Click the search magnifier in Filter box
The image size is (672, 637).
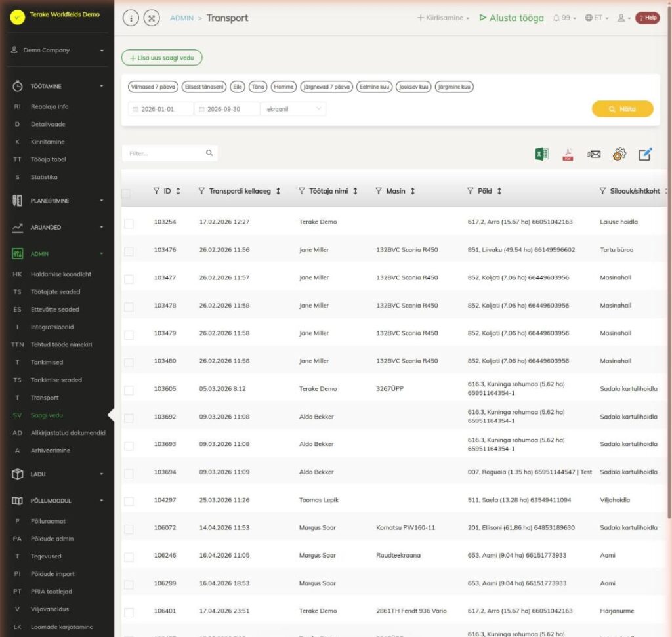pos(209,153)
